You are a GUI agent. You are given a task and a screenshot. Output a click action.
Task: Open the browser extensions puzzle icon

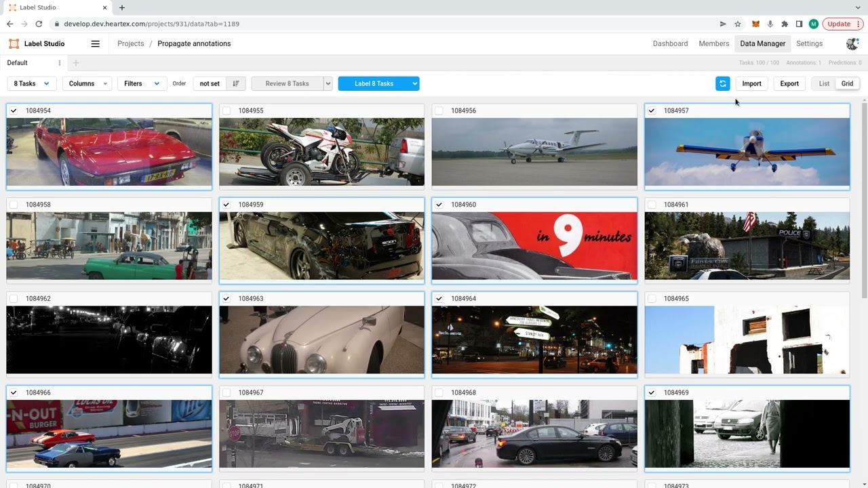pos(785,24)
